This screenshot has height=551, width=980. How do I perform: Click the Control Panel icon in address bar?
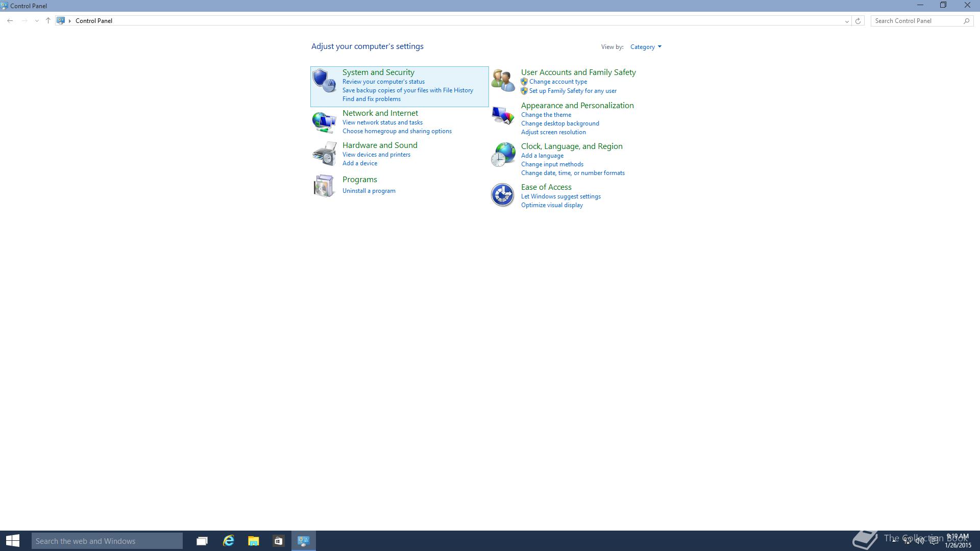pyautogui.click(x=61, y=21)
